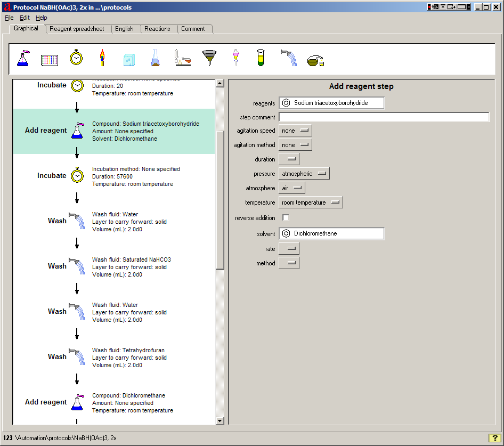
Task: Open help with the yellow question mark
Action: point(495,438)
